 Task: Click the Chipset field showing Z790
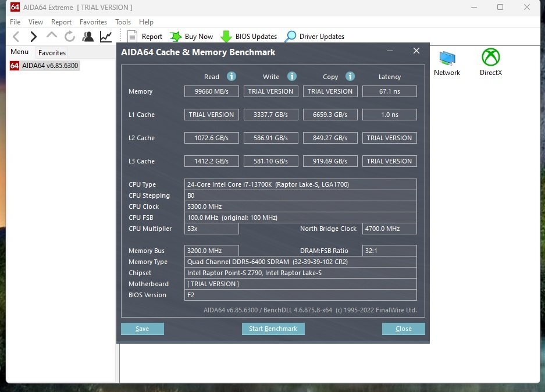coord(301,273)
